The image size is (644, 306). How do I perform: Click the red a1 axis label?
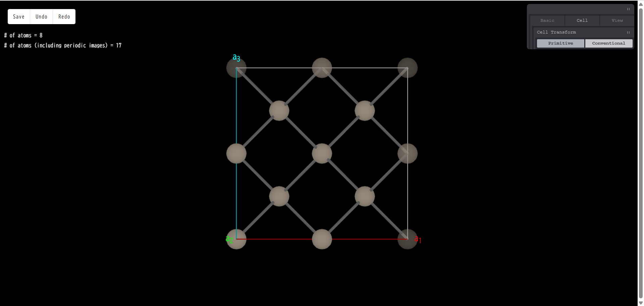pos(418,239)
